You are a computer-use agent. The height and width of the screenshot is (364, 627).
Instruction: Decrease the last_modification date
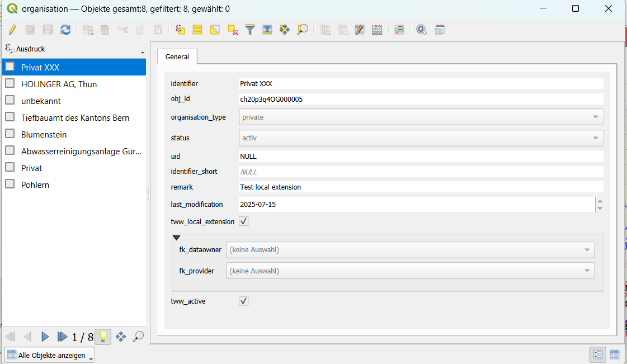tap(600, 208)
